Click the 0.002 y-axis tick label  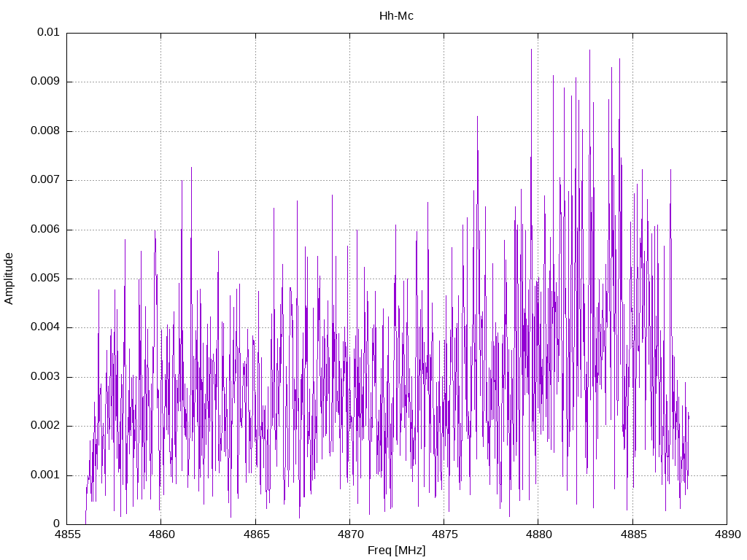pos(44,426)
